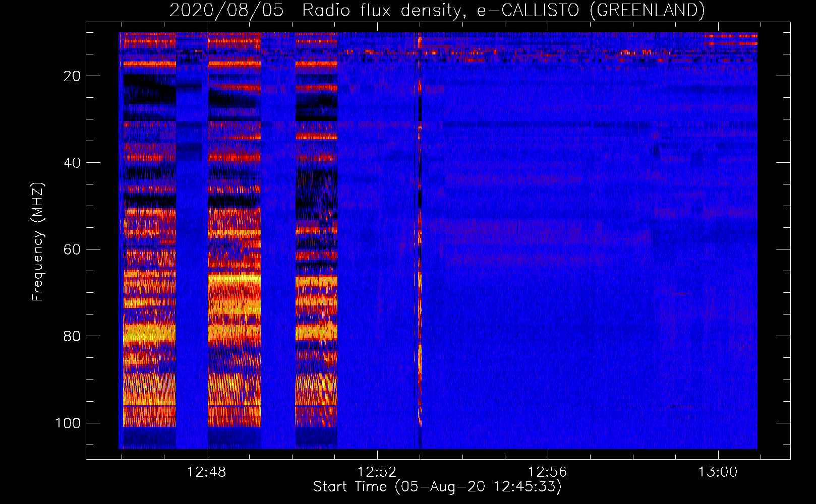Click the "60" frequency tick label
This screenshot has height=504, width=816.
pos(72,249)
